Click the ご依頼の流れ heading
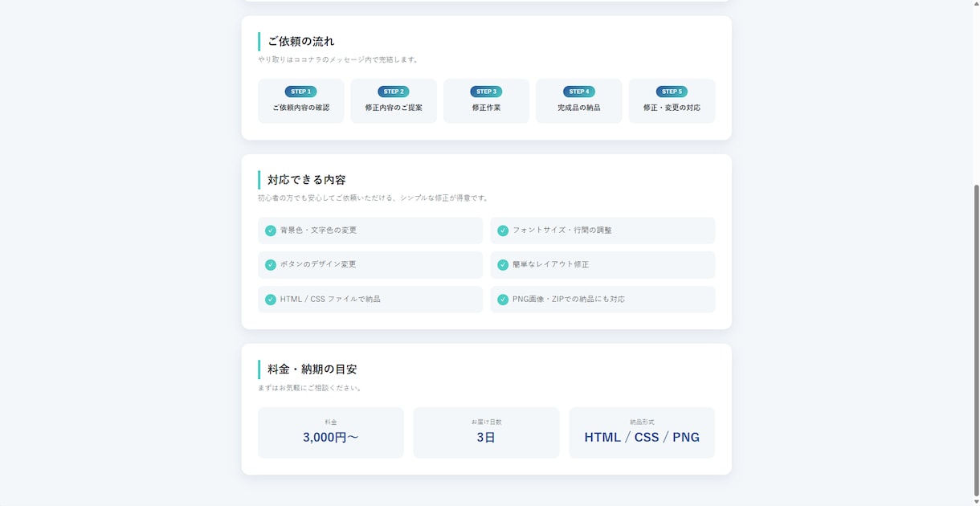Image resolution: width=980 pixels, height=506 pixels. click(301, 41)
